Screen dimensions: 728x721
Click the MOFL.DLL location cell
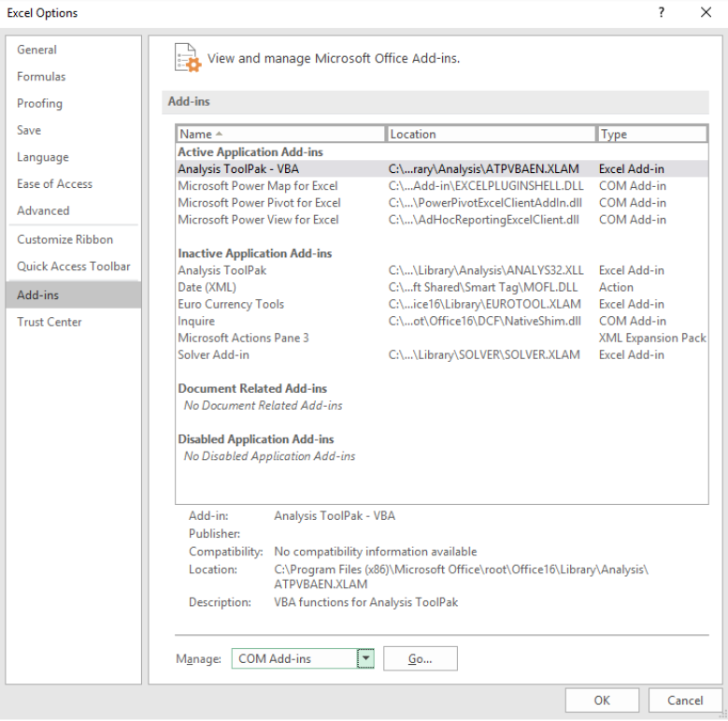[483, 287]
